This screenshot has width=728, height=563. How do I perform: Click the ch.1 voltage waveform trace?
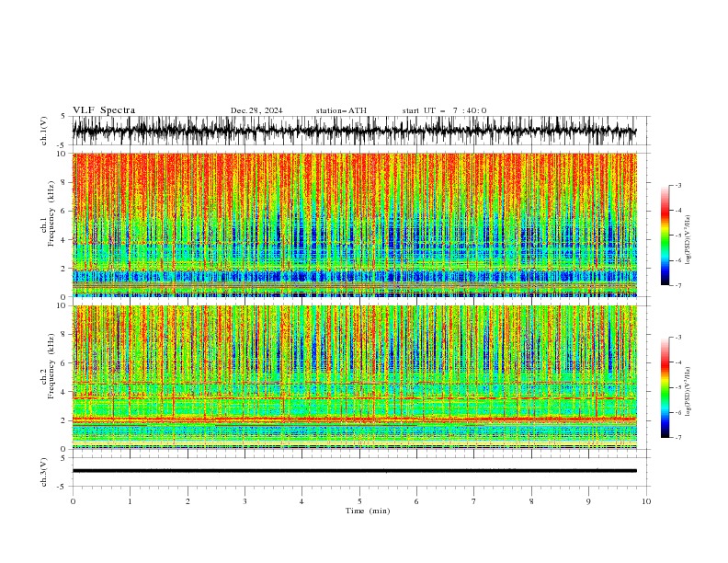click(x=354, y=131)
